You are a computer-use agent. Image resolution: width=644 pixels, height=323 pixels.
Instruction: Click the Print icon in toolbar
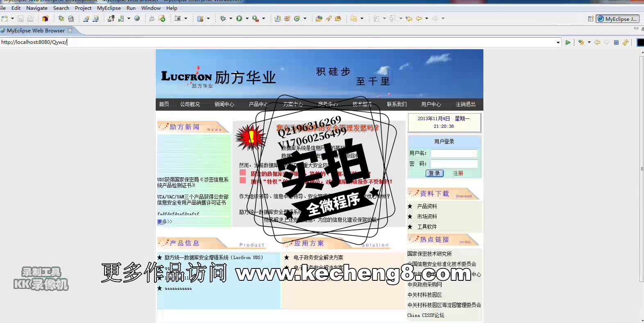pyautogui.click(x=30, y=18)
